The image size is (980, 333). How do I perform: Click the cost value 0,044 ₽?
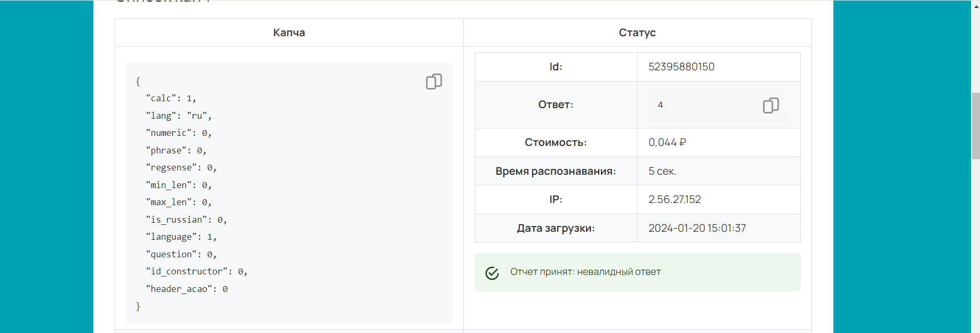(667, 142)
